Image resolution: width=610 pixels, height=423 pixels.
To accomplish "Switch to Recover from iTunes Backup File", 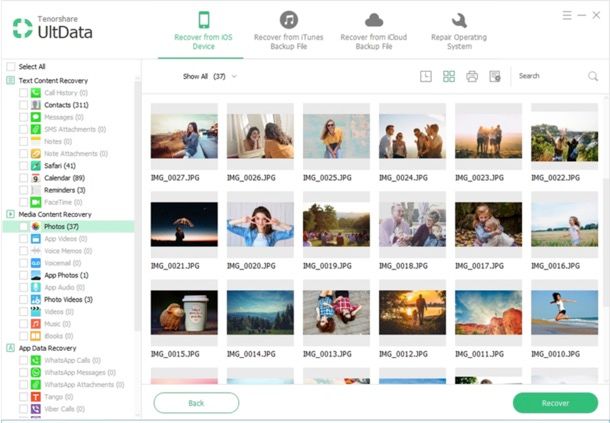I will [x=289, y=31].
